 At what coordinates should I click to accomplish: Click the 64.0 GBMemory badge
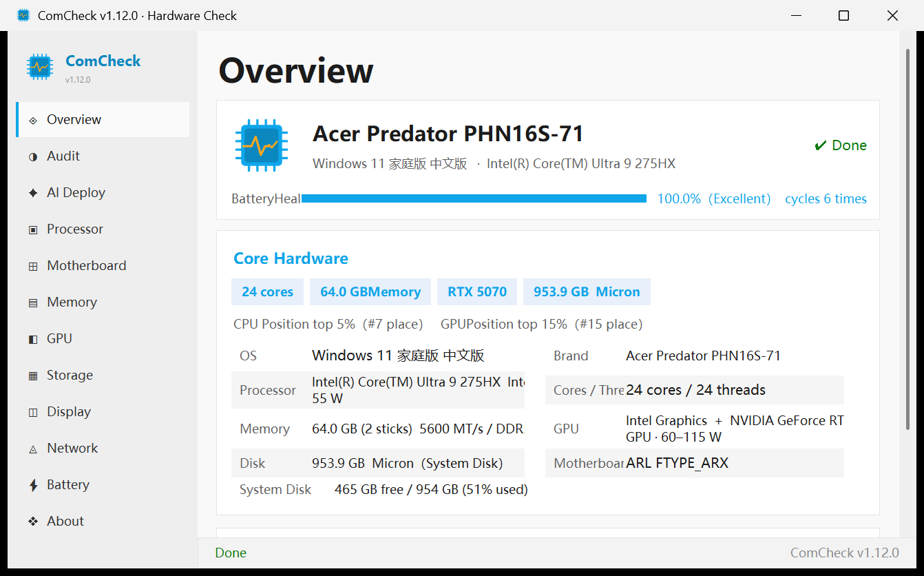(x=370, y=291)
